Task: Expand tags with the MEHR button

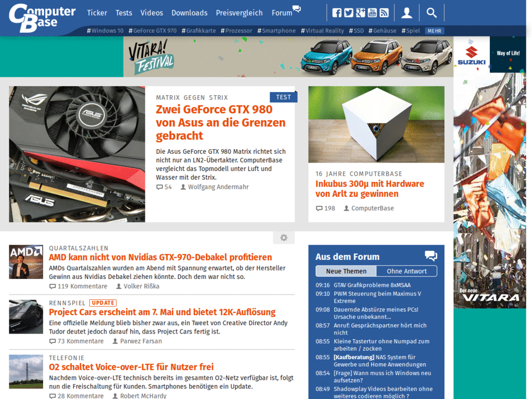Action: (434, 31)
